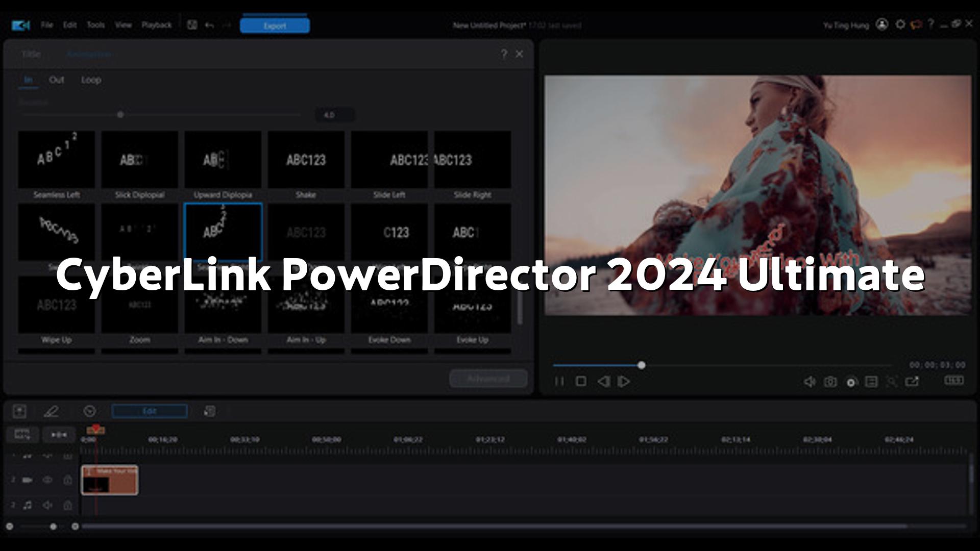This screenshot has width=980, height=551.
Task: Open the Playback menu
Action: pos(157,25)
